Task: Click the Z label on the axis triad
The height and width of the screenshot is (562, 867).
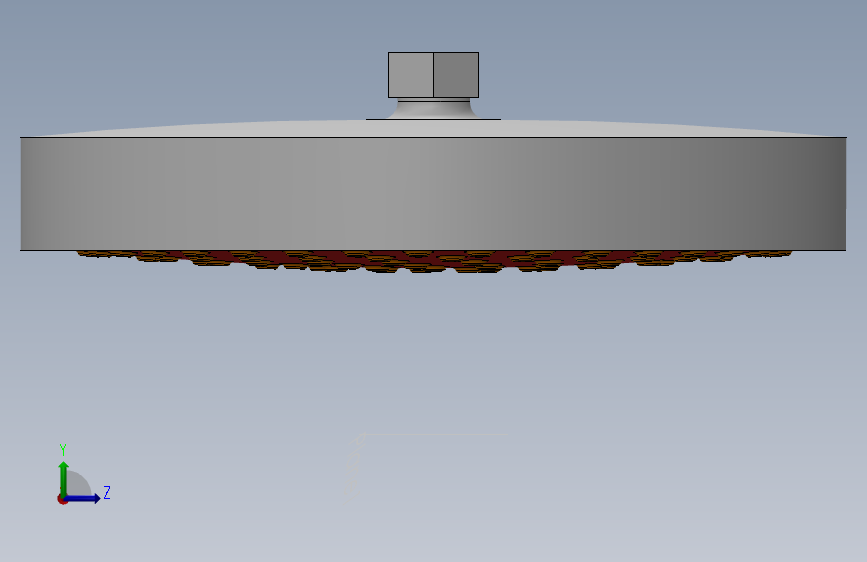Action: [107, 492]
